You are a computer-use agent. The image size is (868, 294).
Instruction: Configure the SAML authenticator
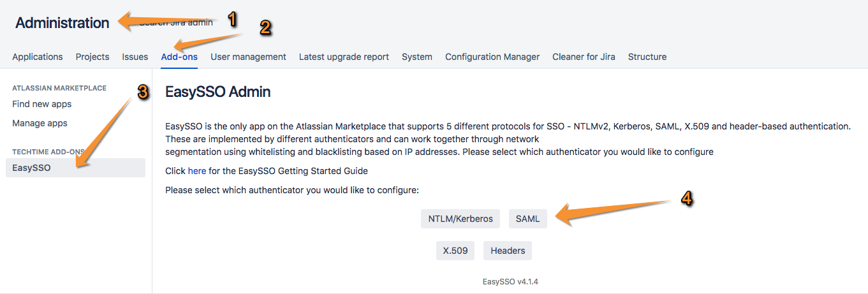(528, 219)
